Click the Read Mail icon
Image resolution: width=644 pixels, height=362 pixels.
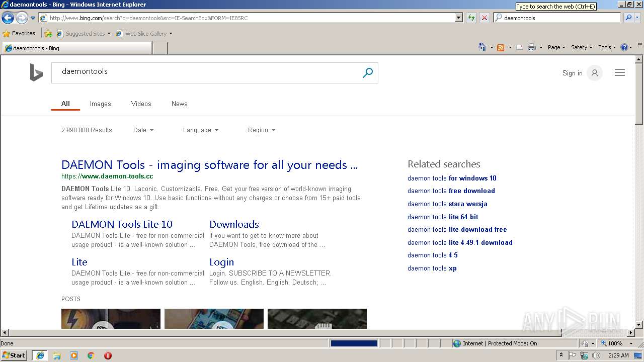pos(519,47)
